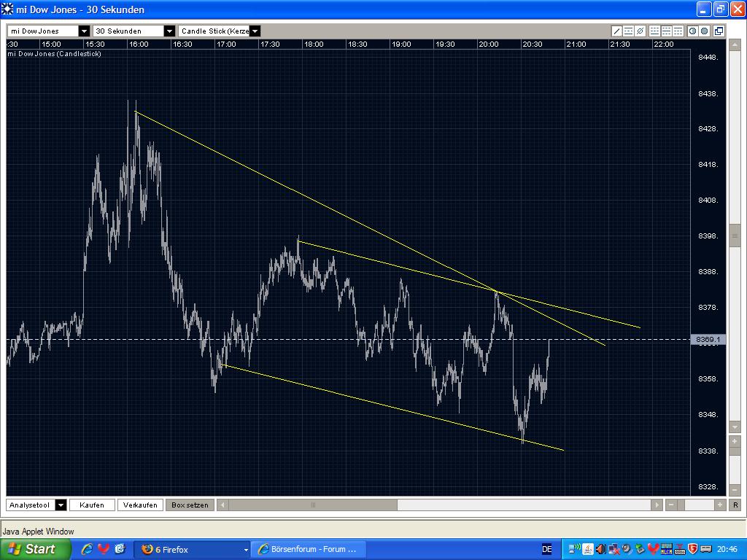The width and height of the screenshot is (747, 560).
Task: Click the Java volume icon in the system tray
Action: (x=587, y=549)
